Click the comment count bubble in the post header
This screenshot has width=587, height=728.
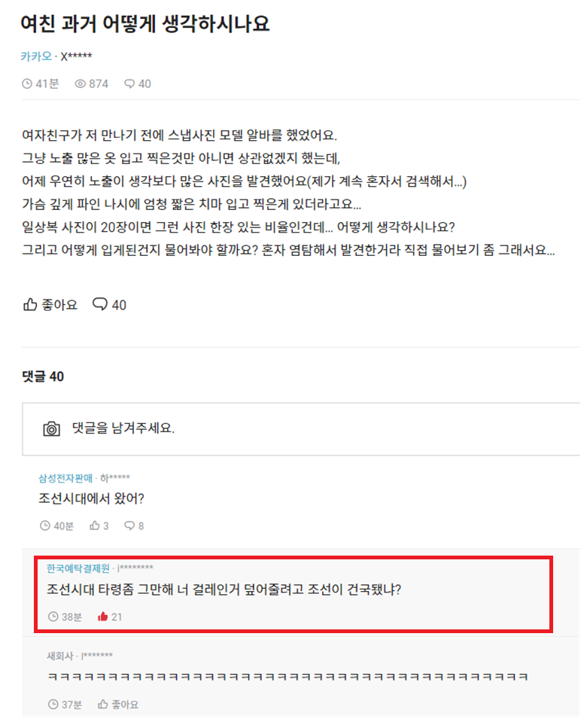[x=129, y=84]
